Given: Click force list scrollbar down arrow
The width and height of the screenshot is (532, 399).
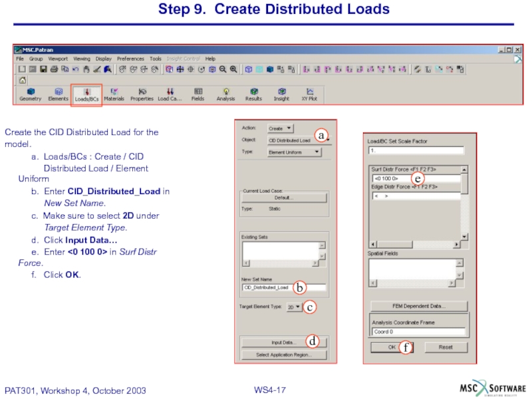Looking at the screenshot, I should [x=464, y=237].
